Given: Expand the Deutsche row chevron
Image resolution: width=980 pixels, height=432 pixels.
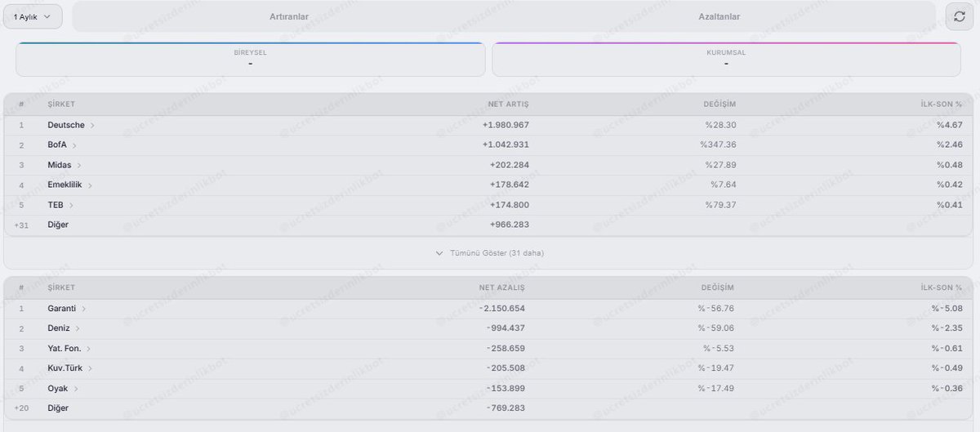Looking at the screenshot, I should (x=93, y=125).
